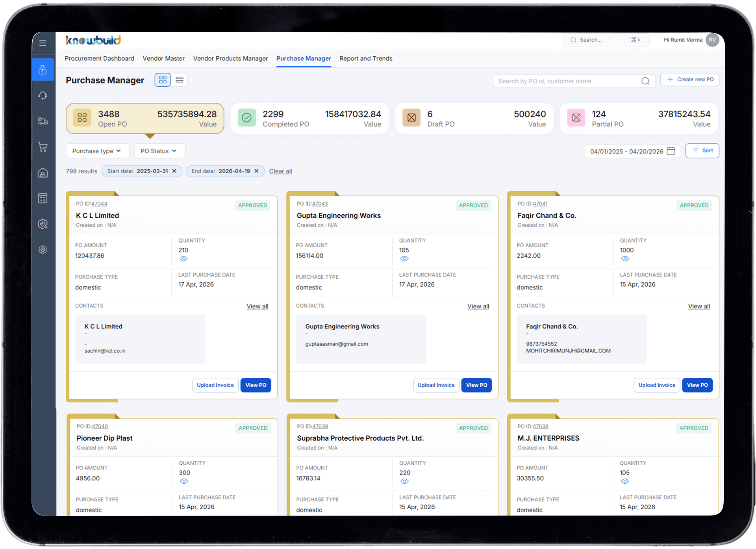The width and height of the screenshot is (756, 549).
Task: Open the warehouse sidebar icon
Action: [x=43, y=172]
